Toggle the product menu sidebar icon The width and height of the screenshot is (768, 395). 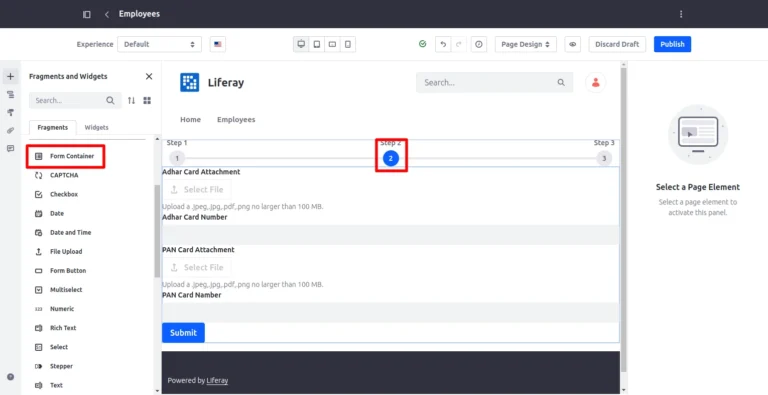point(87,14)
